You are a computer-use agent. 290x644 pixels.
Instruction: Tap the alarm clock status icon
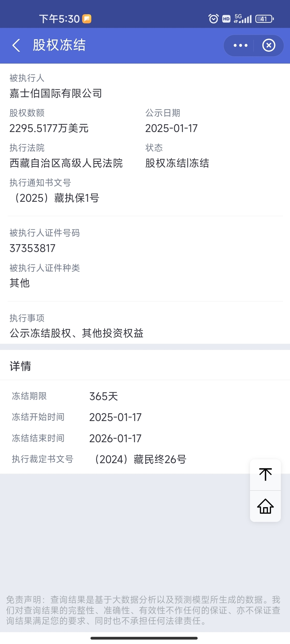[x=213, y=19]
